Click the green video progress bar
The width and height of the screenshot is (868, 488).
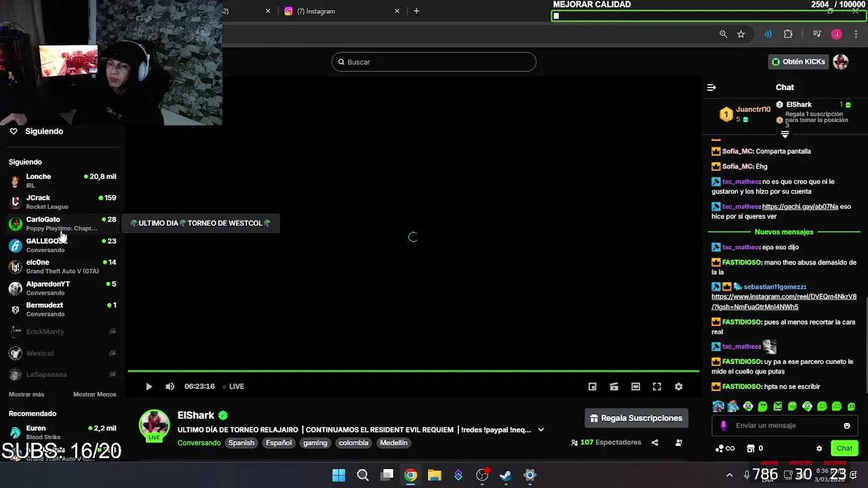(x=413, y=371)
